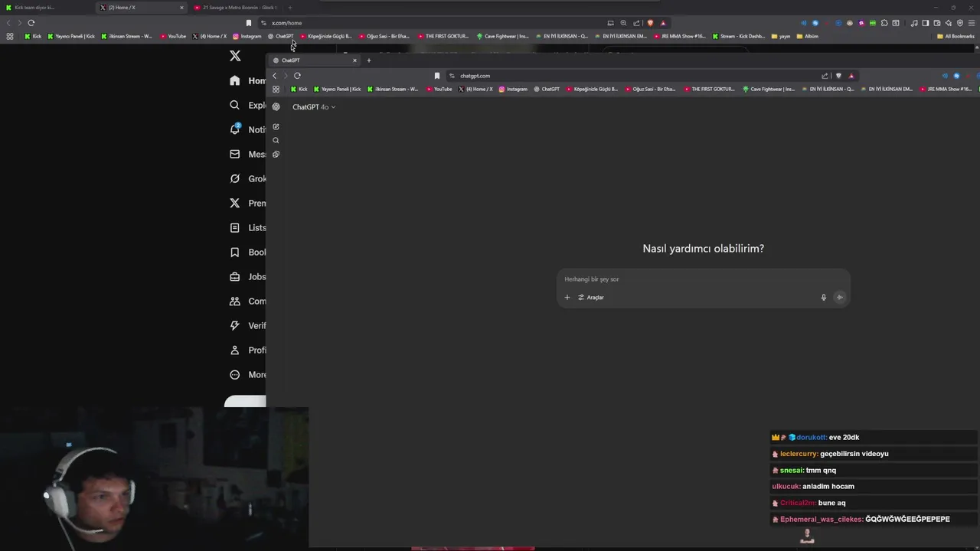Viewport: 980px width, 551px height.
Task: Switch to '(2) Home / X' tab
Action: coord(142,8)
